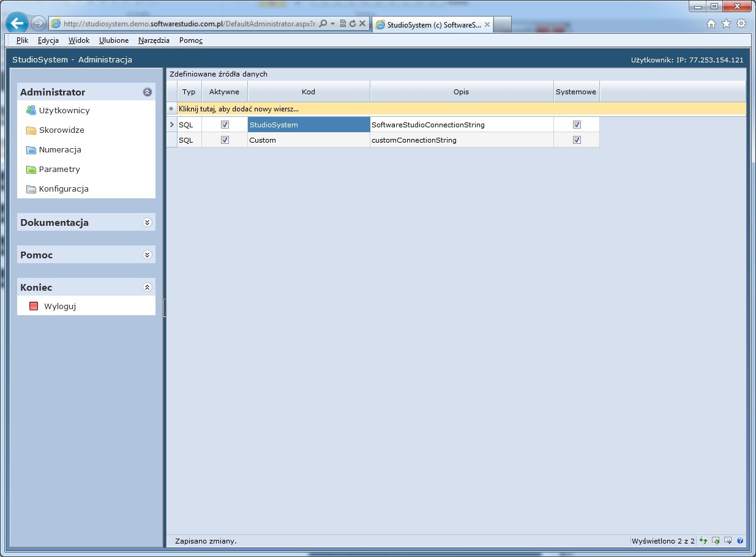Image resolution: width=756 pixels, height=557 pixels.
Task: Click the green refresh arrows icon in status bar
Action: [704, 540]
